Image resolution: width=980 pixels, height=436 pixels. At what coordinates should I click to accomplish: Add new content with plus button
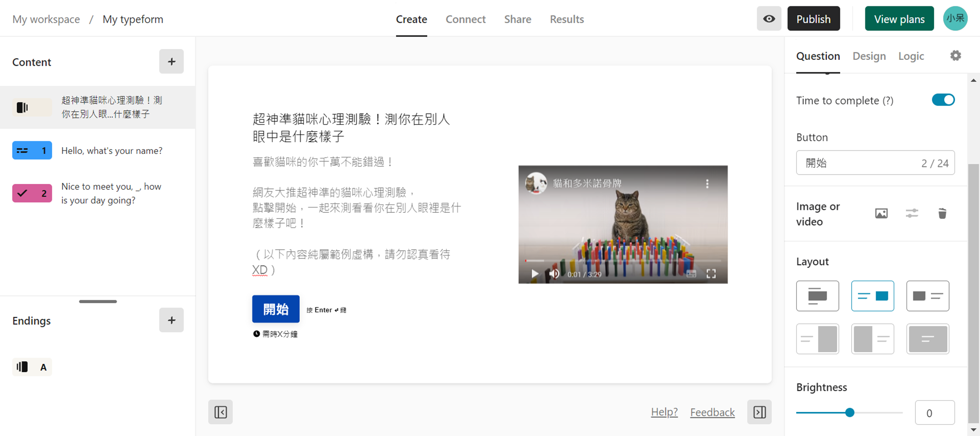point(171,61)
